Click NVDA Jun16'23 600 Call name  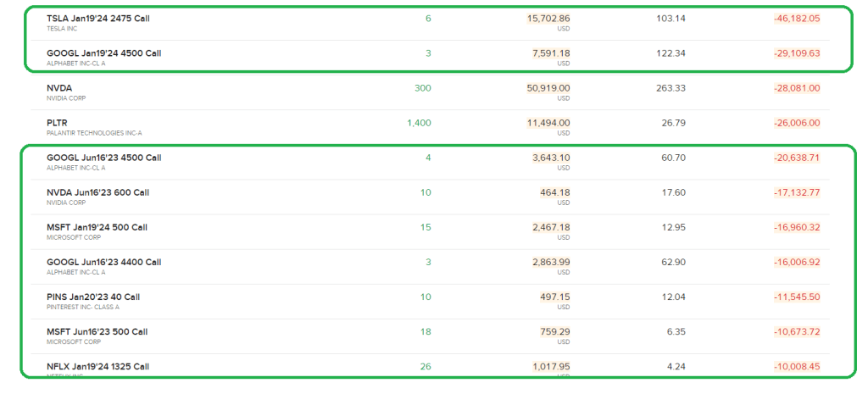point(97,192)
